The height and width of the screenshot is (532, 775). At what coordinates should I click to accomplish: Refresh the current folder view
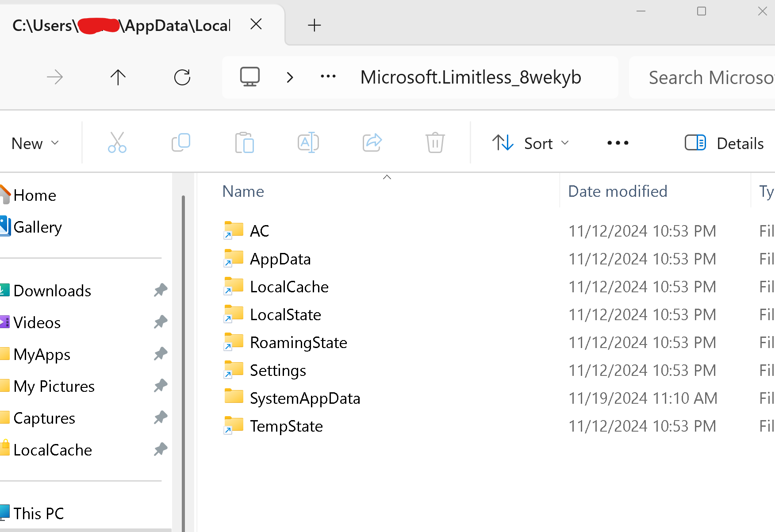pyautogui.click(x=182, y=77)
